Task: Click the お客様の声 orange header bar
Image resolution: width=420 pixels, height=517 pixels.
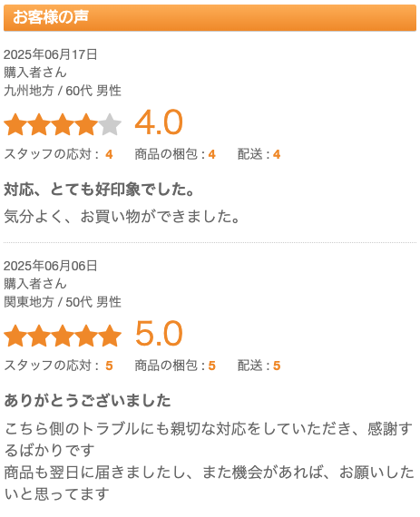Action: pos(210,17)
